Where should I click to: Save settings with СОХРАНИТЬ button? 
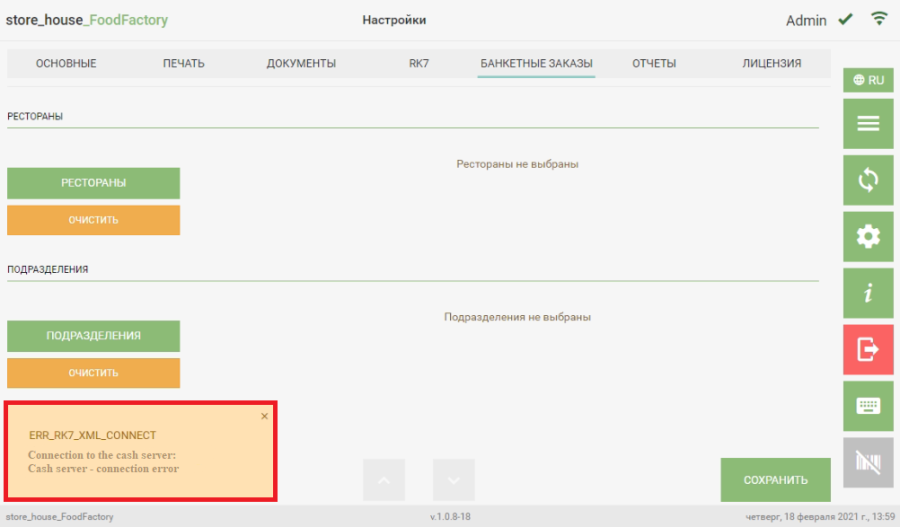[775, 480]
